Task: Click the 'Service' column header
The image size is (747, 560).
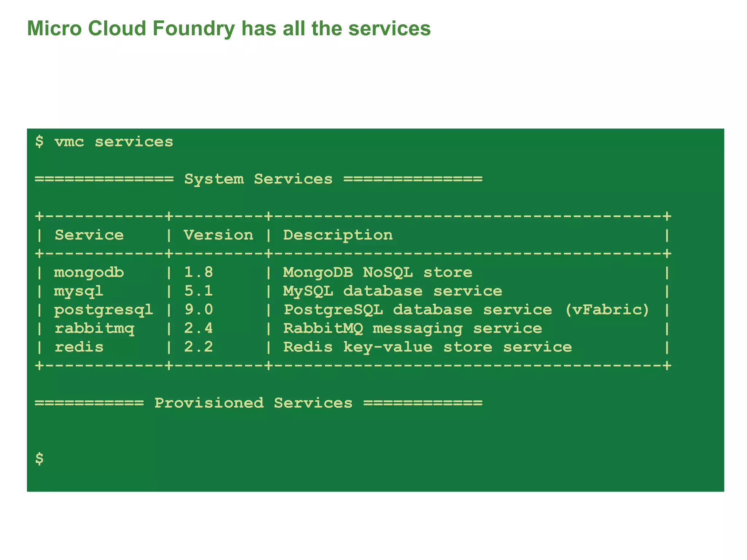Action: tap(89, 235)
